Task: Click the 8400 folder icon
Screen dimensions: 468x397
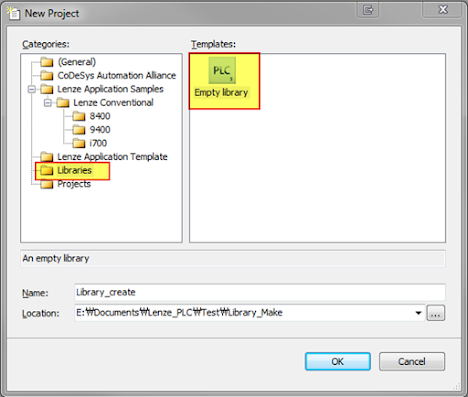Action: click(x=79, y=116)
